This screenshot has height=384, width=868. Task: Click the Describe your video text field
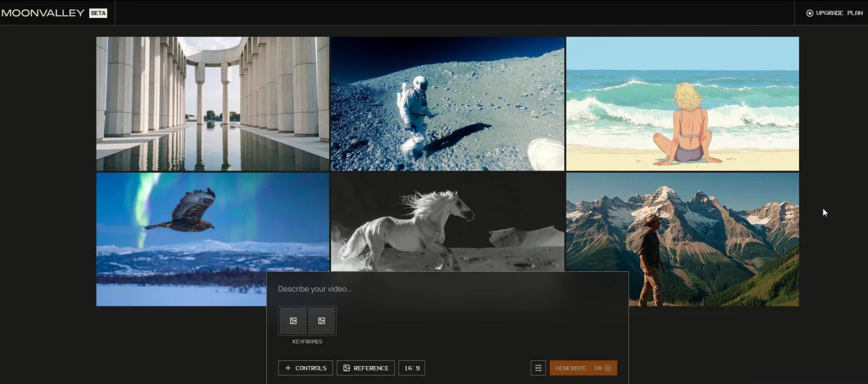coord(446,289)
